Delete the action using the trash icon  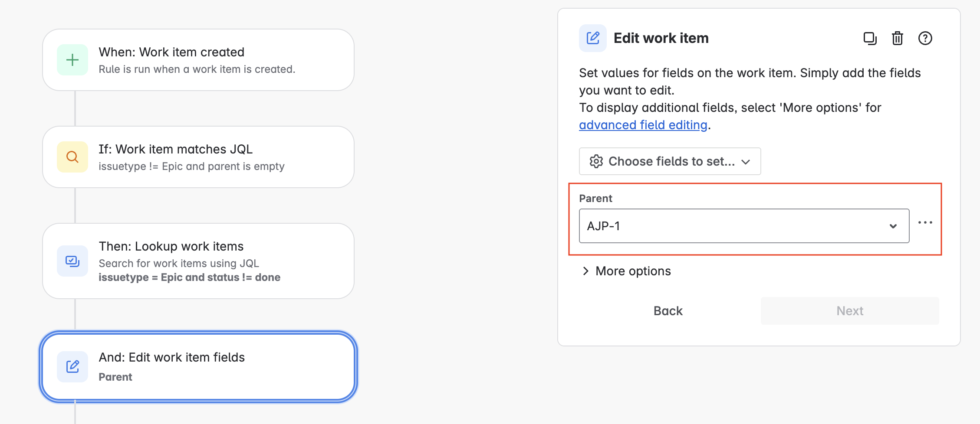pos(897,39)
